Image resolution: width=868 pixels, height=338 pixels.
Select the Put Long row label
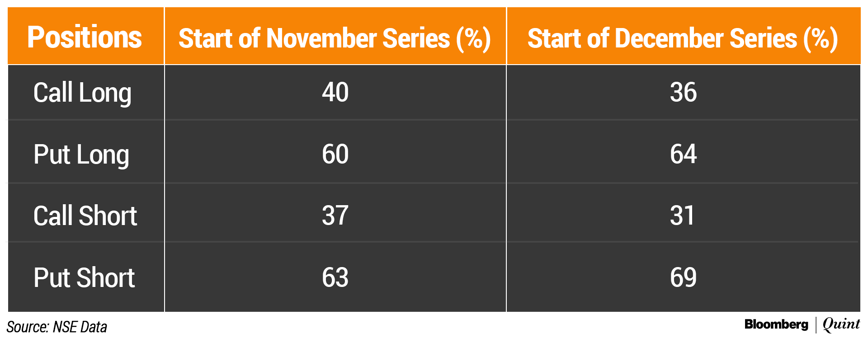click(x=81, y=155)
